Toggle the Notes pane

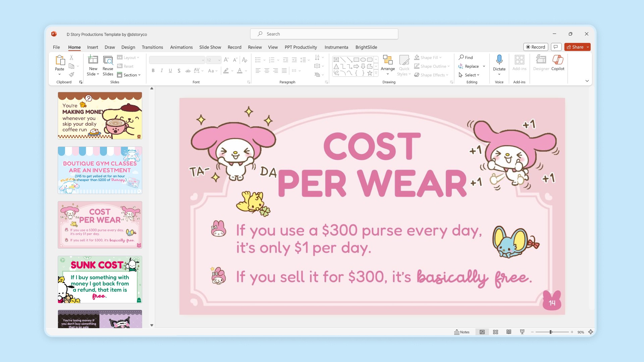[462, 332]
